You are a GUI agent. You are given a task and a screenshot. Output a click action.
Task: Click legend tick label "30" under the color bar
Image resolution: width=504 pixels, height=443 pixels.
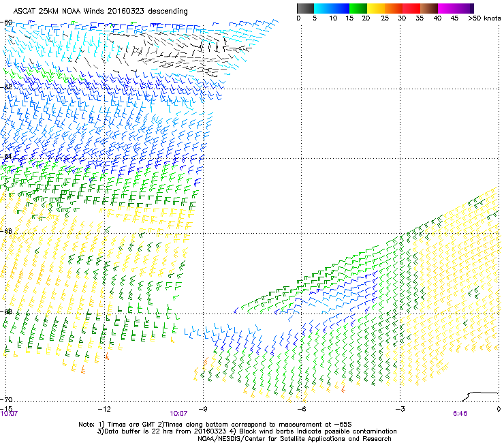402,18
